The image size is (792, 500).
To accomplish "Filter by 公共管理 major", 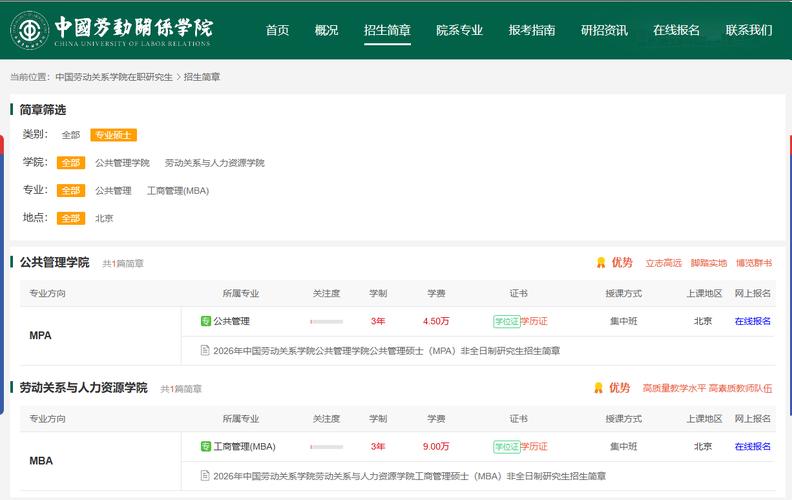I will (113, 190).
